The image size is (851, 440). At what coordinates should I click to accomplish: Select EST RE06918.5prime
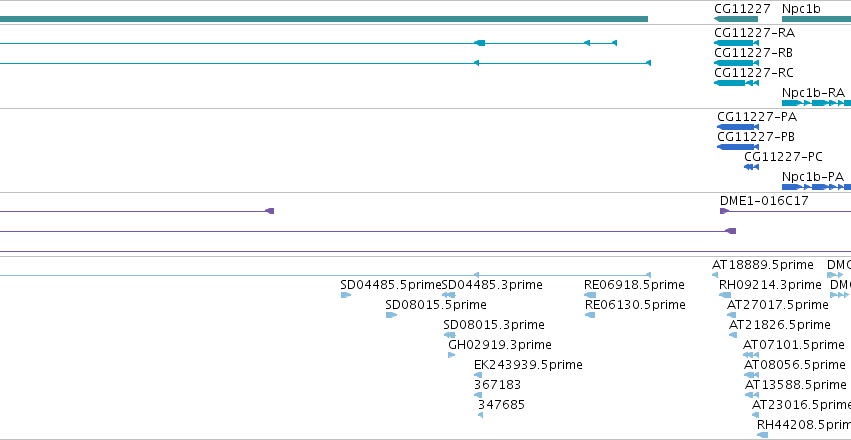click(634, 285)
